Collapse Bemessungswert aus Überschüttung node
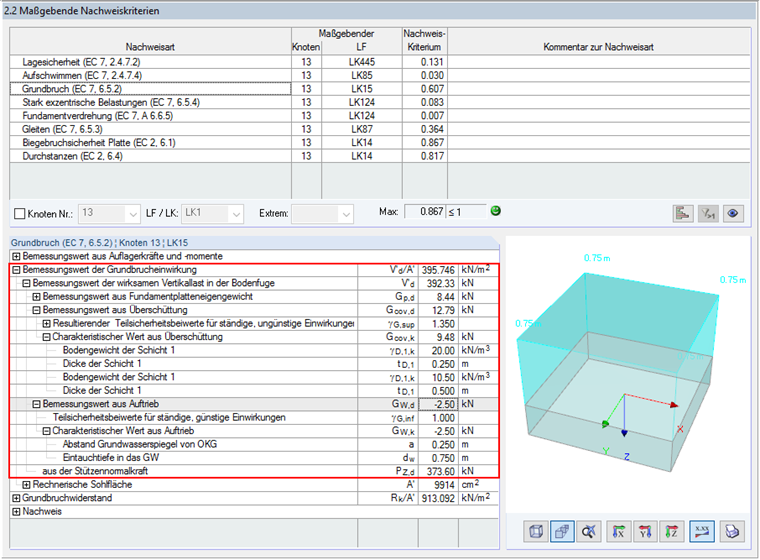Viewport: 760px width, 560px height. (x=36, y=310)
